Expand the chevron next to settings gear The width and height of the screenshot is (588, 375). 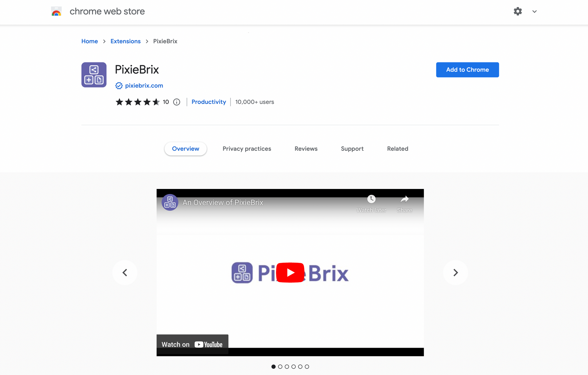coord(534,12)
